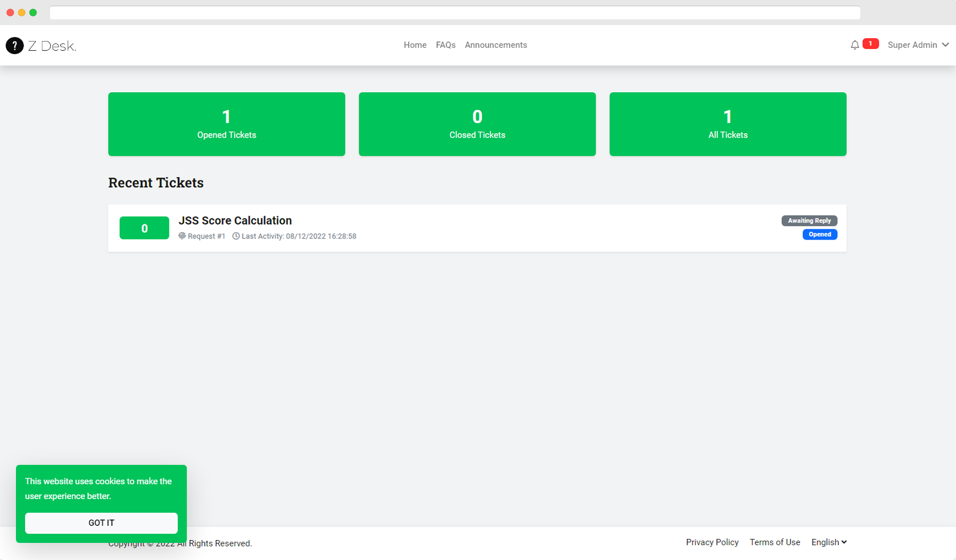Click the fingerprint icon beside Request #1

coord(182,236)
